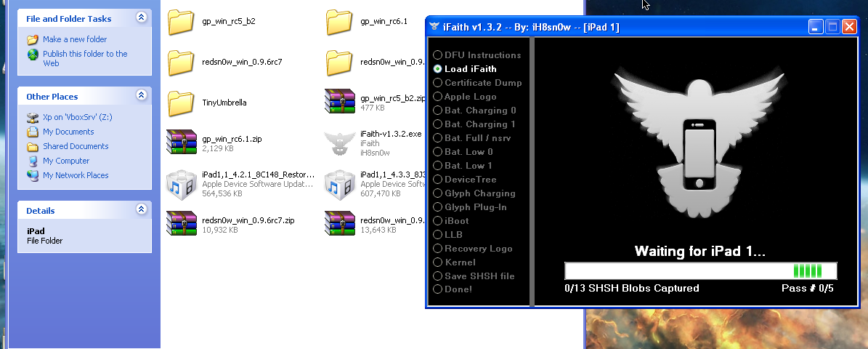Select the TinyUmbrella folder icon
868x349 pixels.
tap(181, 103)
